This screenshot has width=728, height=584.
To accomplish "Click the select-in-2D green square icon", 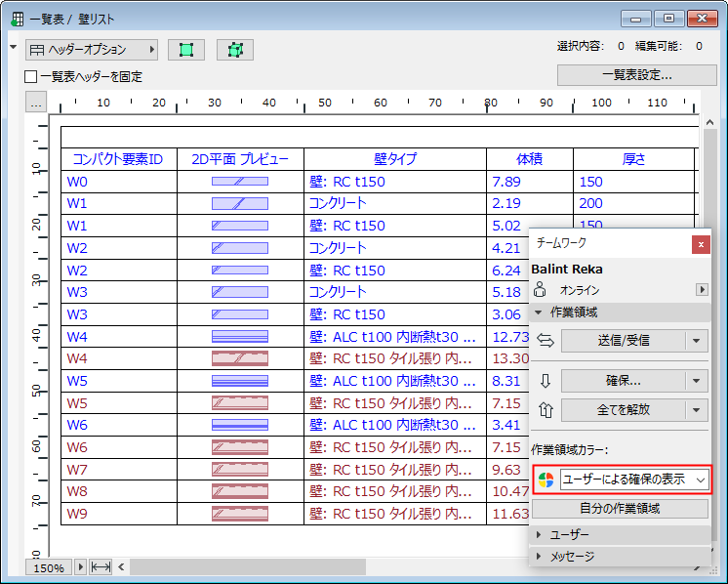I will tap(186, 50).
